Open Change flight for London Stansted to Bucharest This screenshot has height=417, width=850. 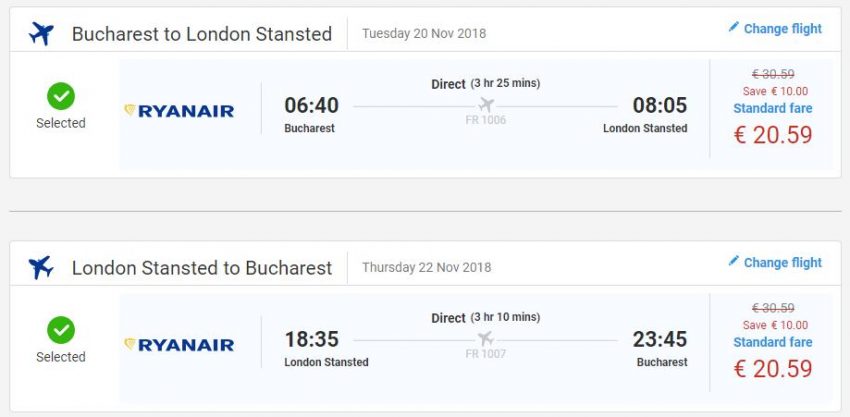[x=782, y=262]
